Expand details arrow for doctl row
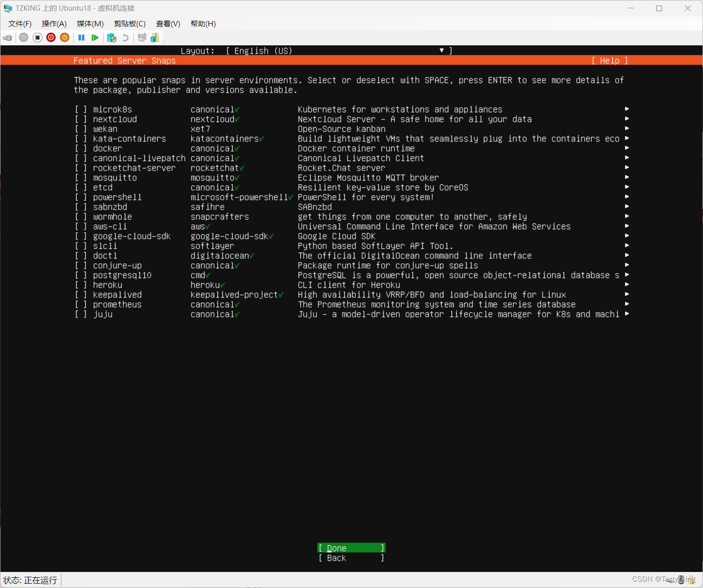 [x=627, y=255]
